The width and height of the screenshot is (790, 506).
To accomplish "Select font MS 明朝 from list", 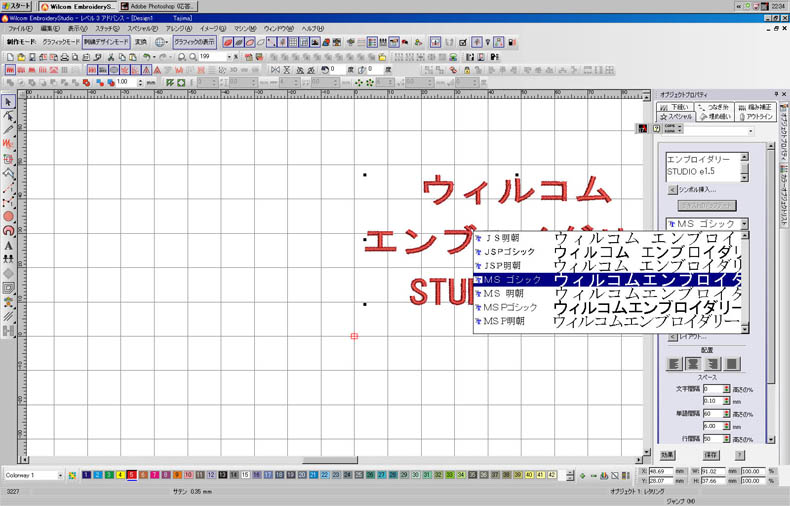I will [x=607, y=293].
